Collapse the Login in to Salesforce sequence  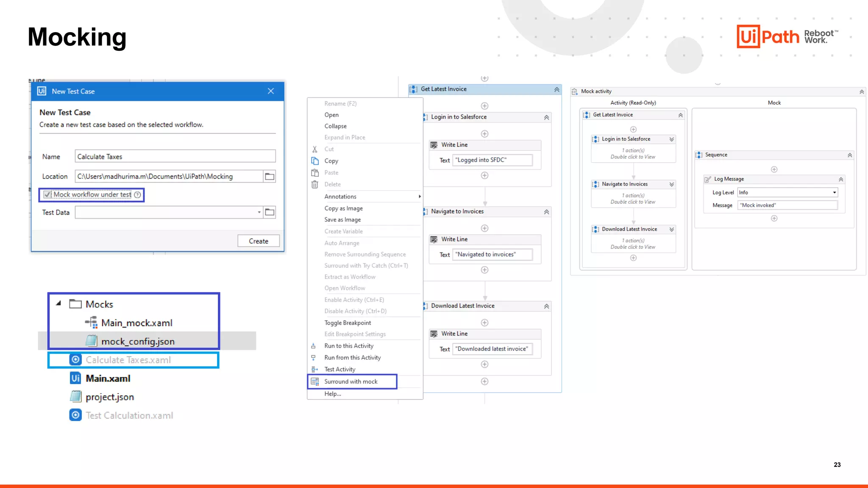(546, 117)
